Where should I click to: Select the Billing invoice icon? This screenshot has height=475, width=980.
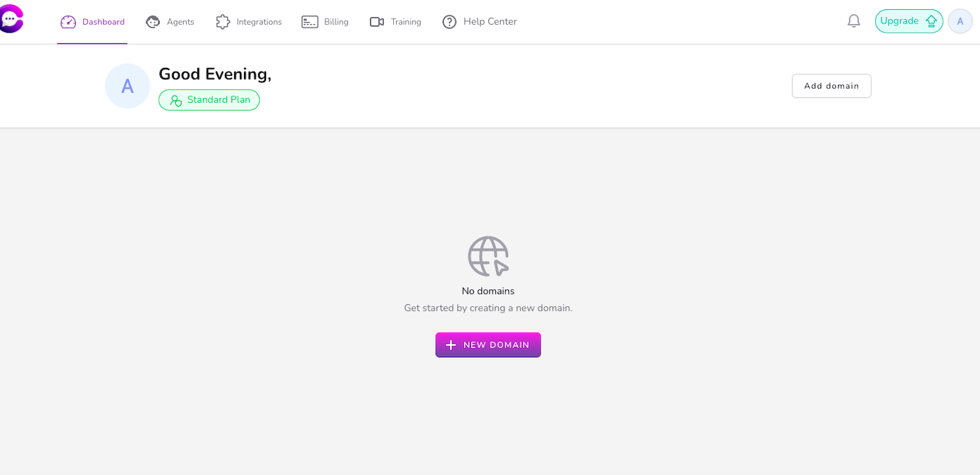pos(310,21)
